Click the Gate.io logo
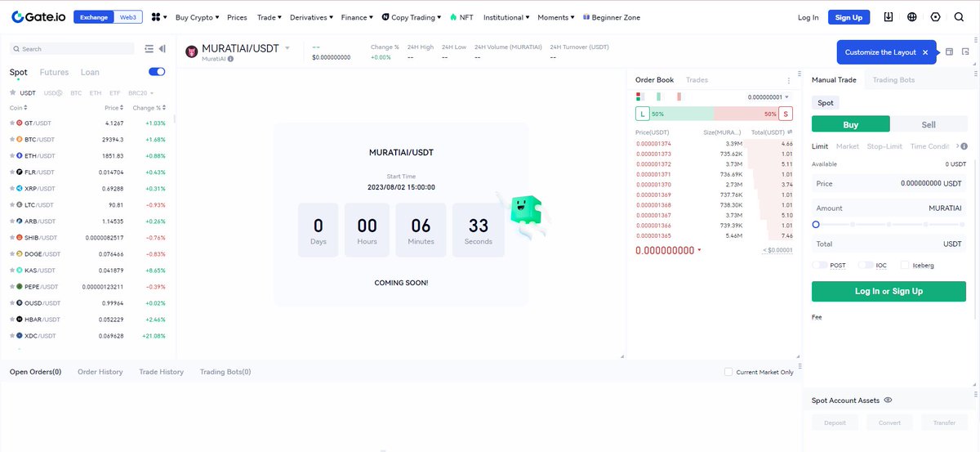Image resolution: width=980 pixels, height=452 pixels. pyautogui.click(x=38, y=16)
